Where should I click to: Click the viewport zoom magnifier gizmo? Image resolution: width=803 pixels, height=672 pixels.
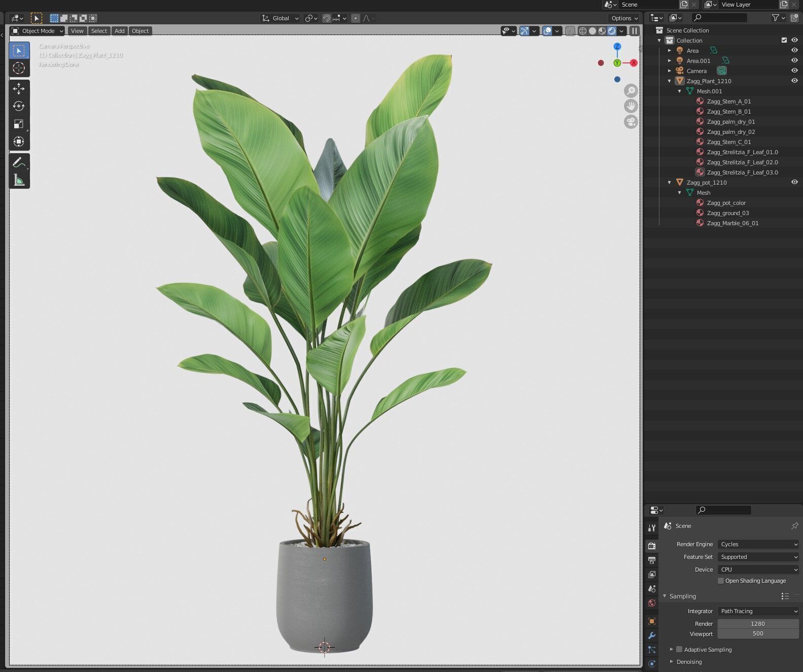coord(631,91)
